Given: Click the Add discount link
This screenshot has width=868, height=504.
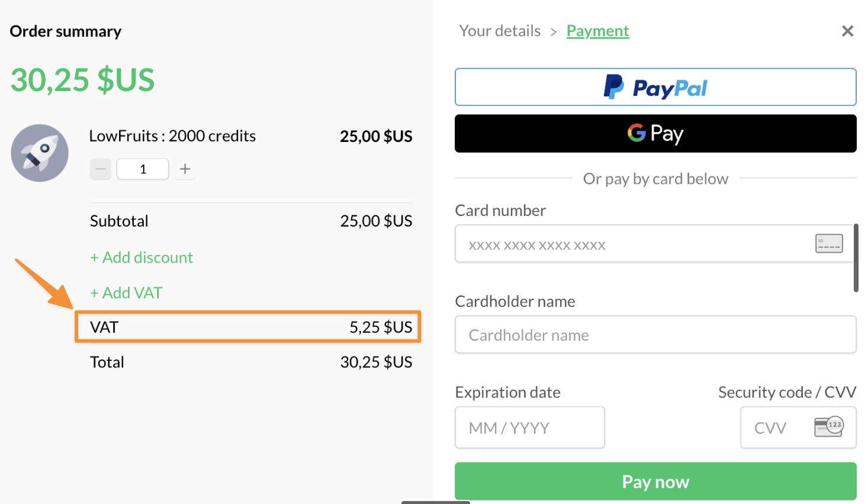Looking at the screenshot, I should coord(142,257).
